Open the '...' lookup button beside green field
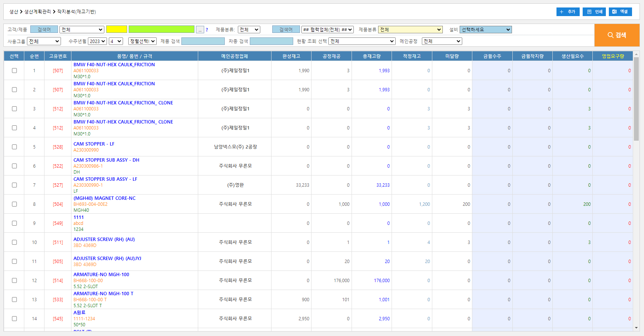The width and height of the screenshot is (644, 336). click(200, 30)
